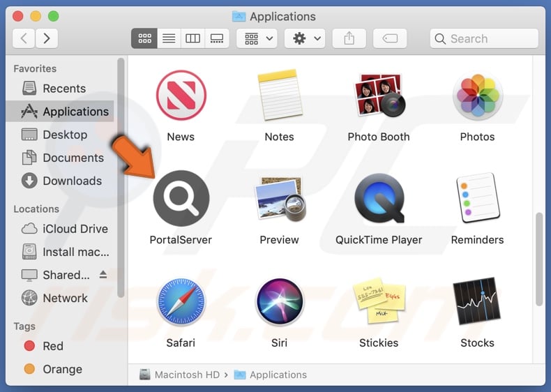Open the Safari app icon
Image resolution: width=551 pixels, height=392 pixels.
click(x=181, y=301)
